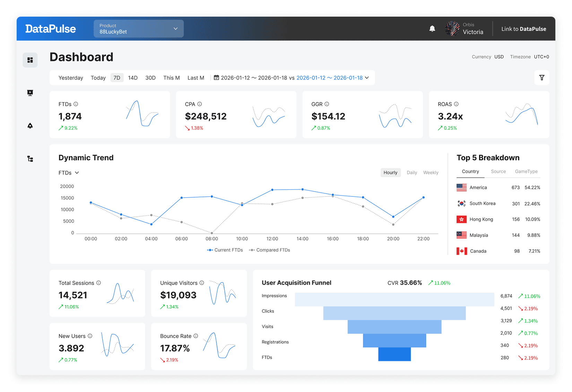Switch trend granularity to Hourly
Image resolution: width=572 pixels, height=392 pixels.
point(390,172)
